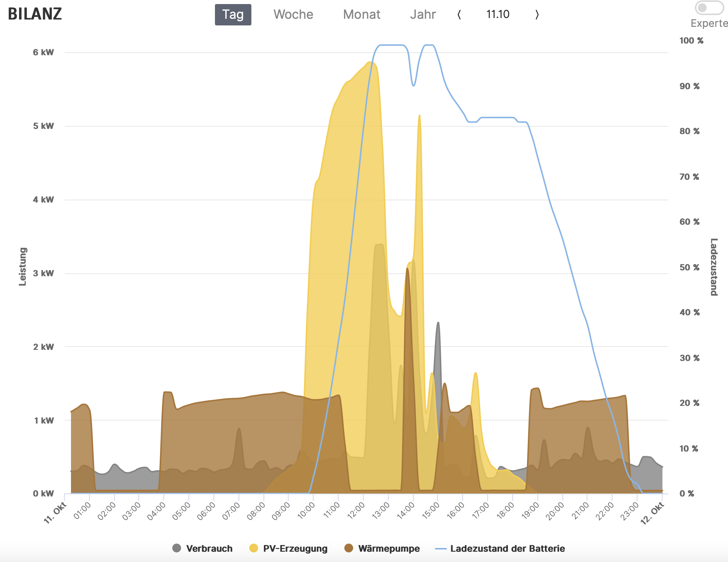Screen dimensions: 728x562
Task: Select the Tag view tab
Action: (233, 15)
